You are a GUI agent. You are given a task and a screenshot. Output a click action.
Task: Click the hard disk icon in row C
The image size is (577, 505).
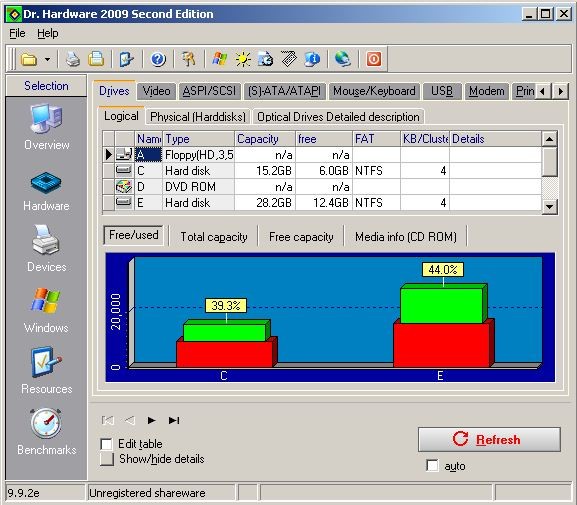point(124,170)
